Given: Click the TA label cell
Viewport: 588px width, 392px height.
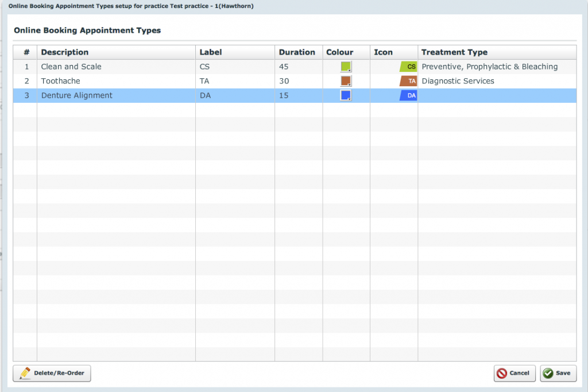Looking at the screenshot, I should 235,80.
